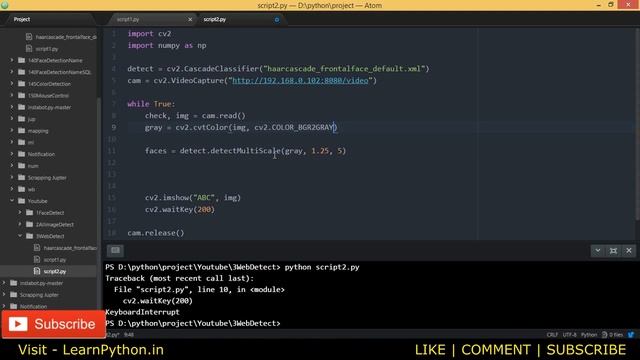Click the bird icon in status bar
The image size is (640, 360).
[x=631, y=335]
